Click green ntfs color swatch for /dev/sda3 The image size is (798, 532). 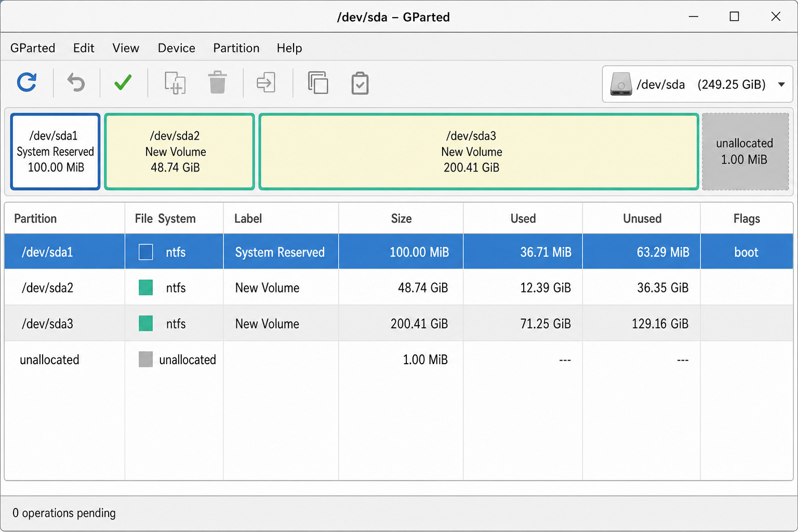[146, 324]
